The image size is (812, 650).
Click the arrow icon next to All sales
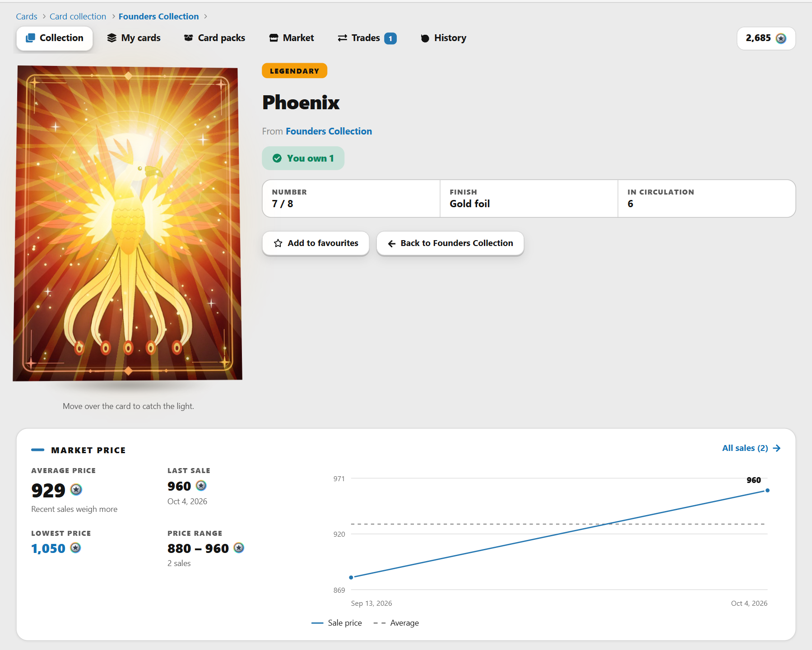(x=777, y=448)
